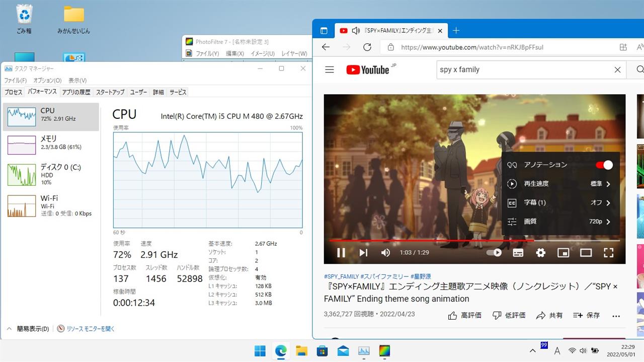The height and width of the screenshot is (362, 644).
Task: Switch to ユーザー tab
Action: pyautogui.click(x=139, y=92)
